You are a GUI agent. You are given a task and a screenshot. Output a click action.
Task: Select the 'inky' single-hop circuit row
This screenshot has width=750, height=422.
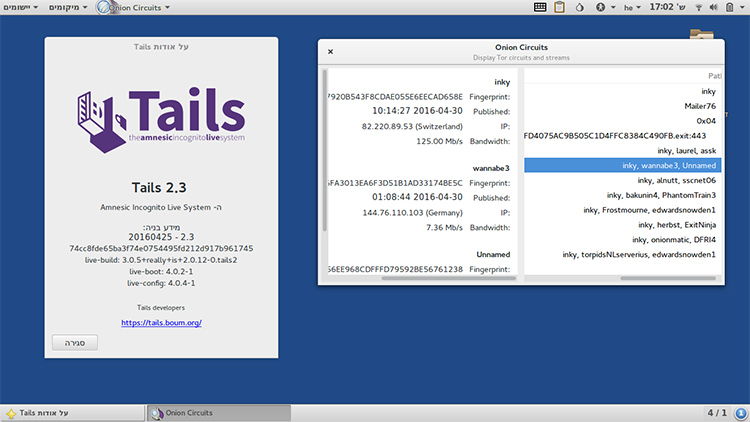622,91
